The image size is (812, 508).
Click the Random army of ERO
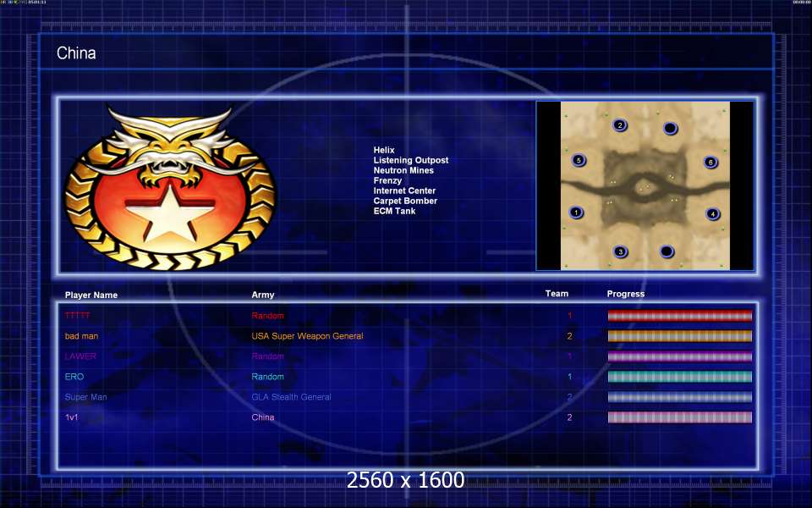(267, 377)
